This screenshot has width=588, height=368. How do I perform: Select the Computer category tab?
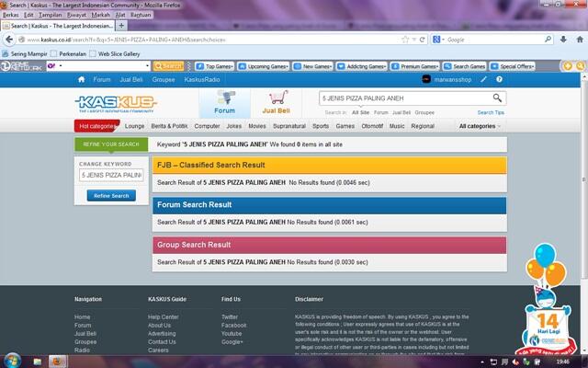coord(207,125)
